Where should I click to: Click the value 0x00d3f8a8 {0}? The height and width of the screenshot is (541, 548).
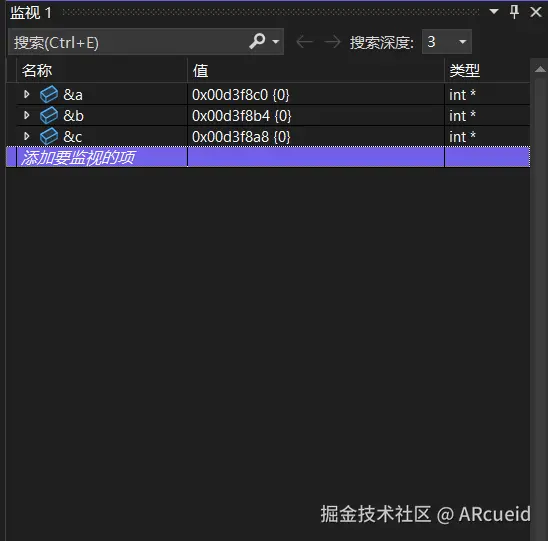point(241,137)
